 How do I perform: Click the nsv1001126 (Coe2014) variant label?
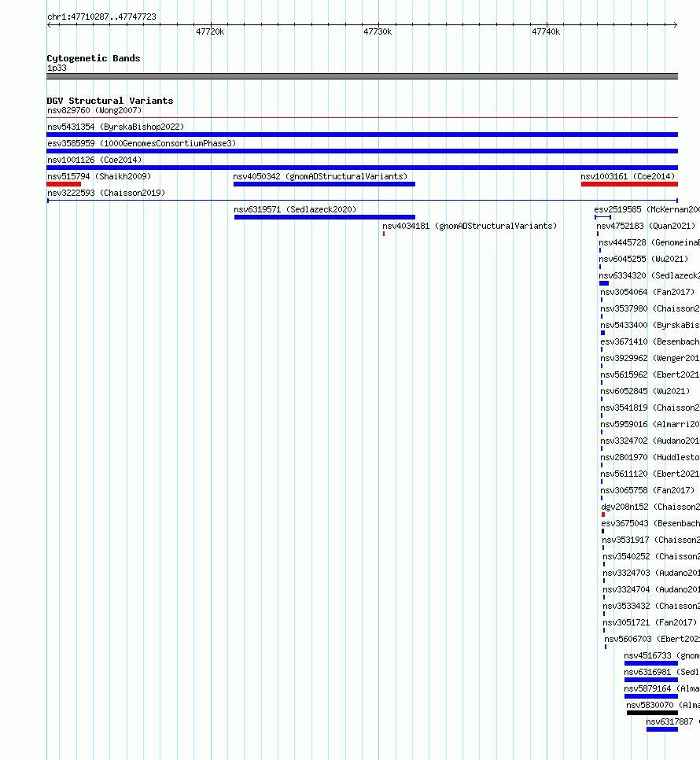click(x=94, y=160)
